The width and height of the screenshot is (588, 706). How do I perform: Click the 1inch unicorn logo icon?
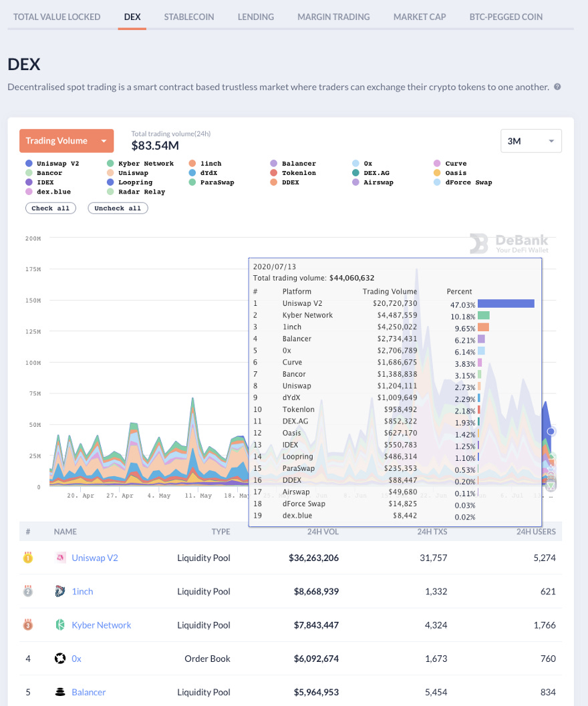pos(60,591)
